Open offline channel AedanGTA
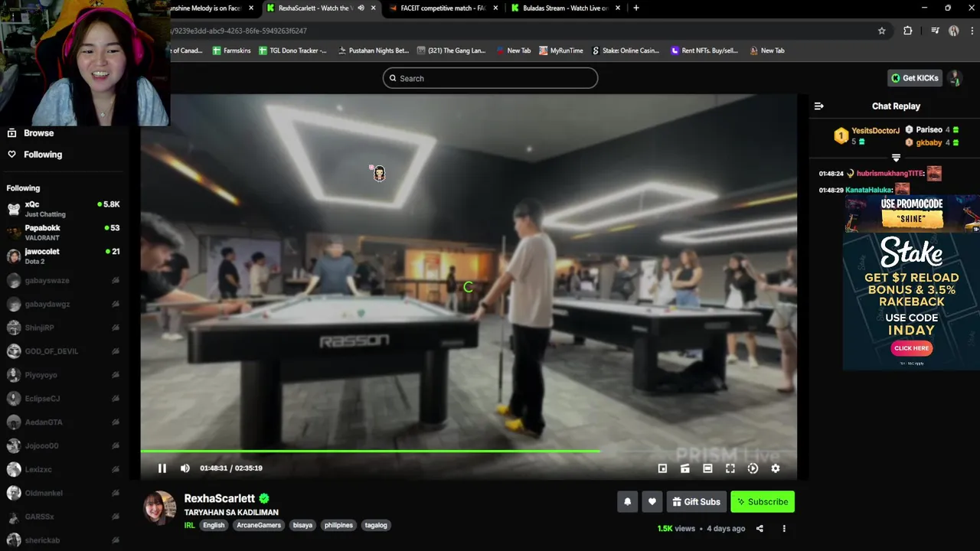The image size is (980, 551). (64, 422)
